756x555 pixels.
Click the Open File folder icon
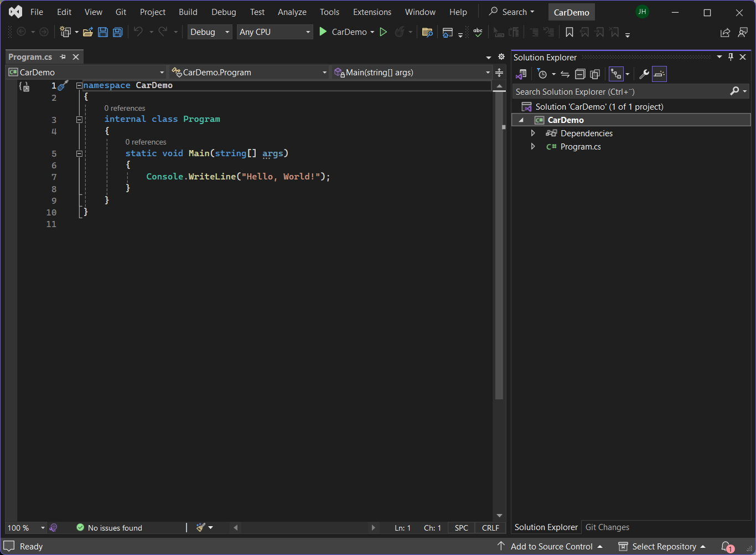(x=87, y=32)
